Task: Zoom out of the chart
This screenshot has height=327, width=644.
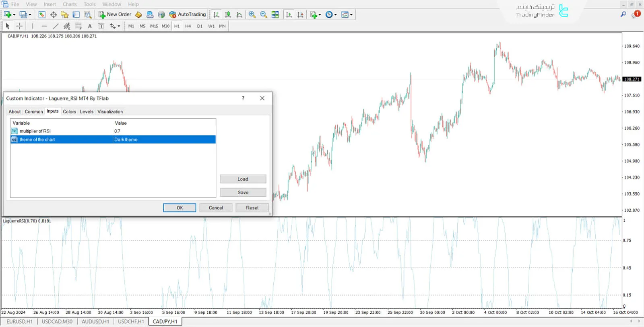Action: tap(264, 14)
